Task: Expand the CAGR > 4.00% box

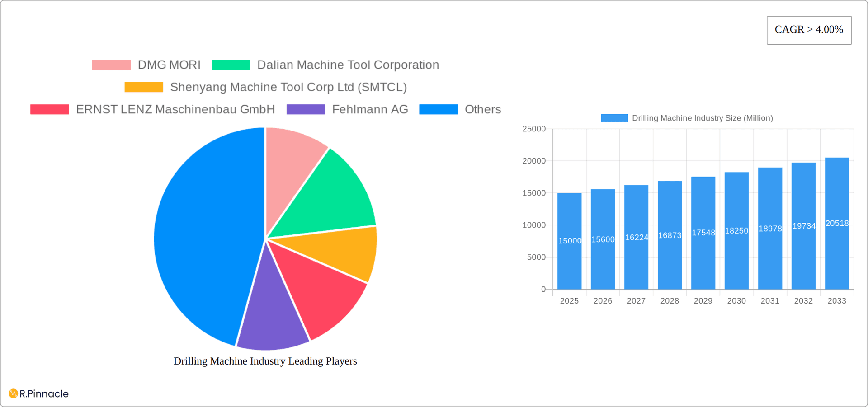Action: (x=809, y=29)
